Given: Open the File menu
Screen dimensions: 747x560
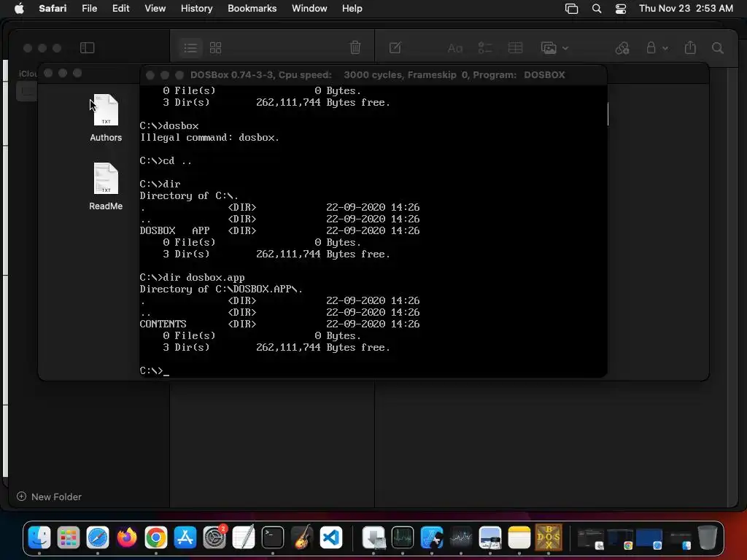Looking at the screenshot, I should tap(89, 8).
